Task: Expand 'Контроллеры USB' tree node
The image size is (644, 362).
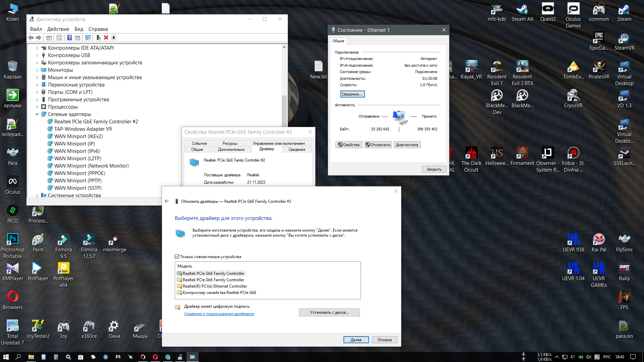Action: coord(37,55)
